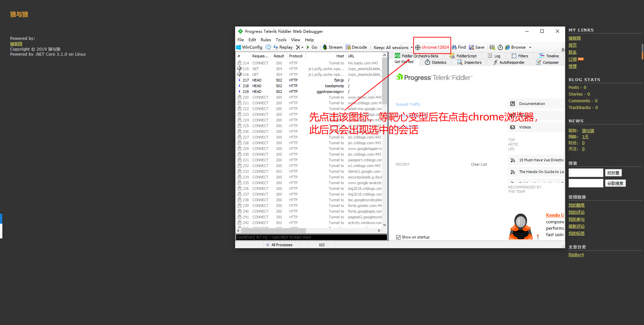Image resolution: width=644 pixels, height=325 pixels.
Task: Open the Keep: All sessions dropdown
Action: coord(393,48)
